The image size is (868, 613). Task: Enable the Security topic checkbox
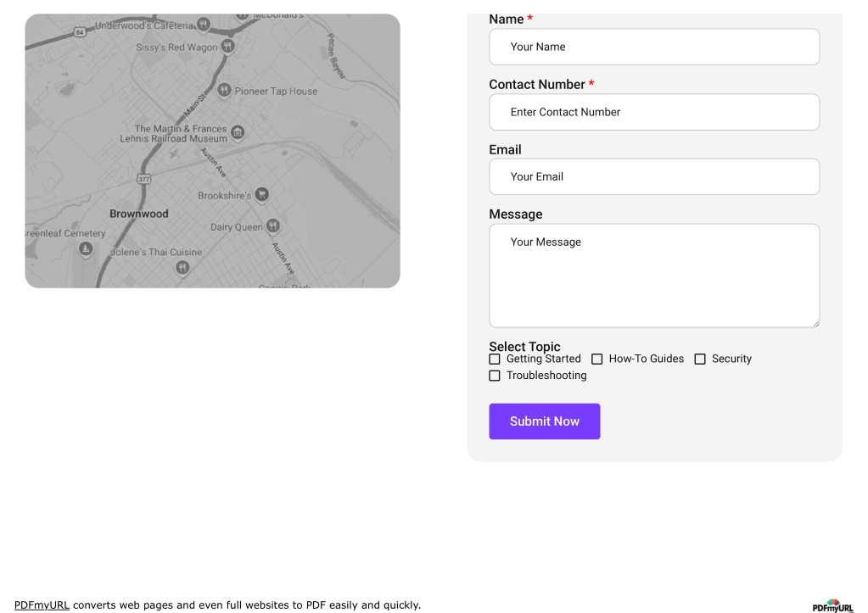[x=700, y=359]
